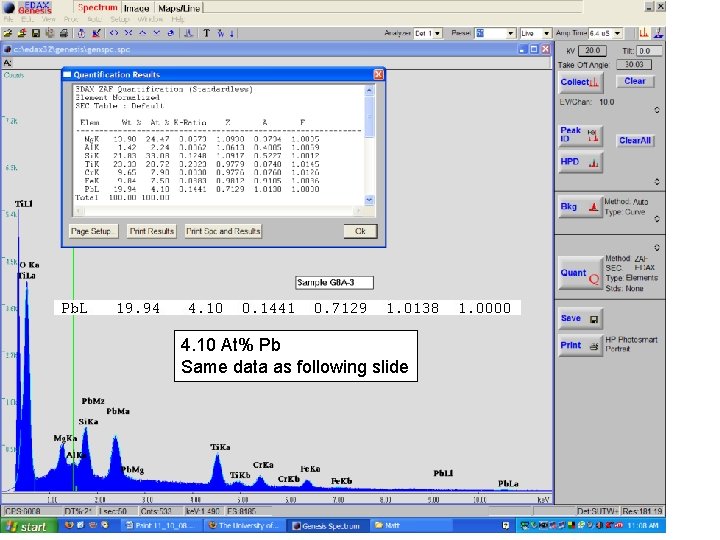720x540 pixels.
Task: Open the File menu
Action: pyautogui.click(x=8, y=19)
